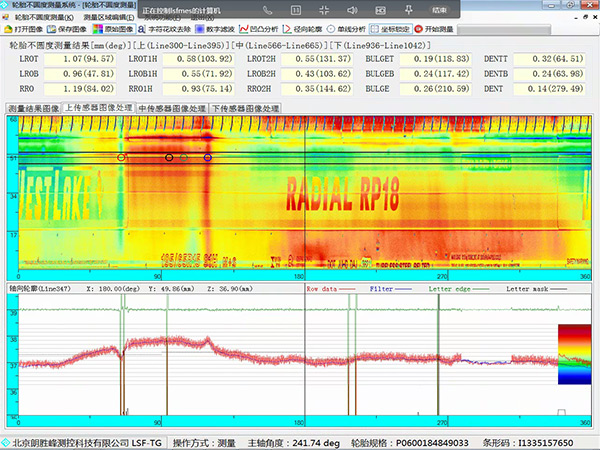The width and height of the screenshot is (600, 450).
Task: Click the DENTB value 0.24(63.98)
Action: (549, 74)
